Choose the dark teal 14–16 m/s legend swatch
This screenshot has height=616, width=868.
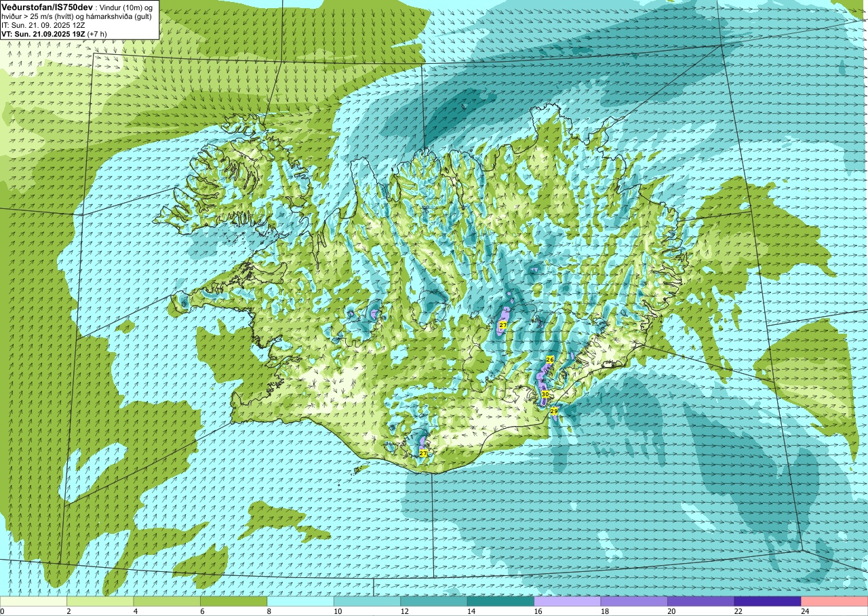(501, 601)
